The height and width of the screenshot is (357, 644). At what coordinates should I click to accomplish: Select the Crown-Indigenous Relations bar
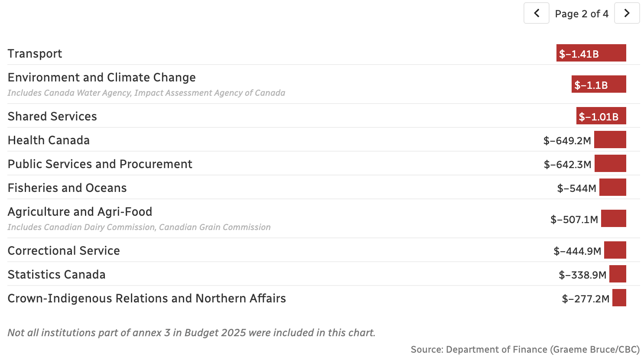(619, 298)
